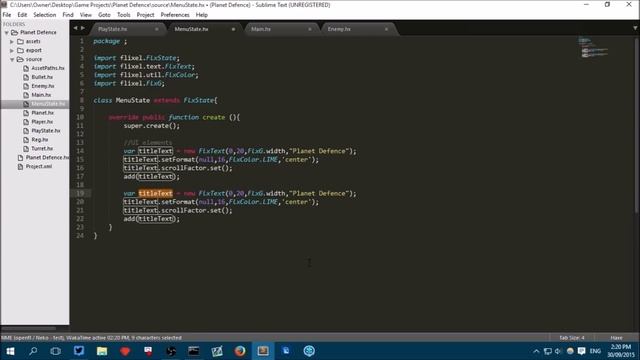The width and height of the screenshot is (640, 360).
Task: Open the Preferences menu
Action: coord(175,15)
